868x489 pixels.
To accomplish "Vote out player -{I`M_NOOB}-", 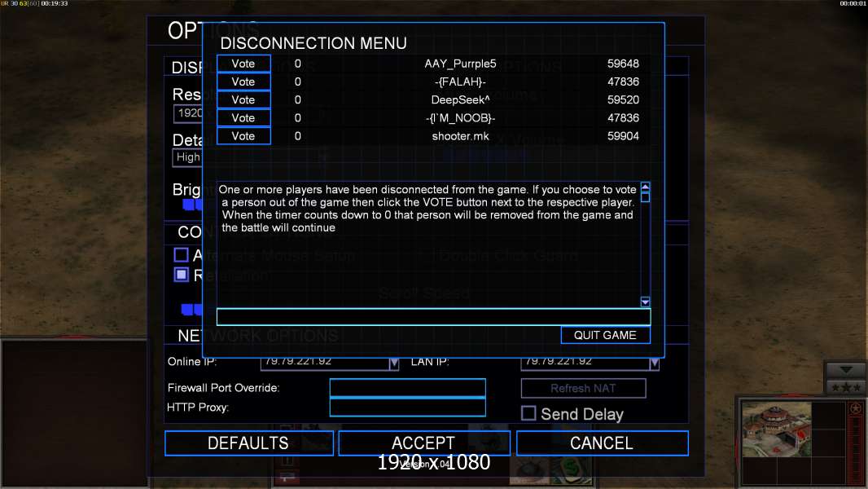I will pos(243,118).
